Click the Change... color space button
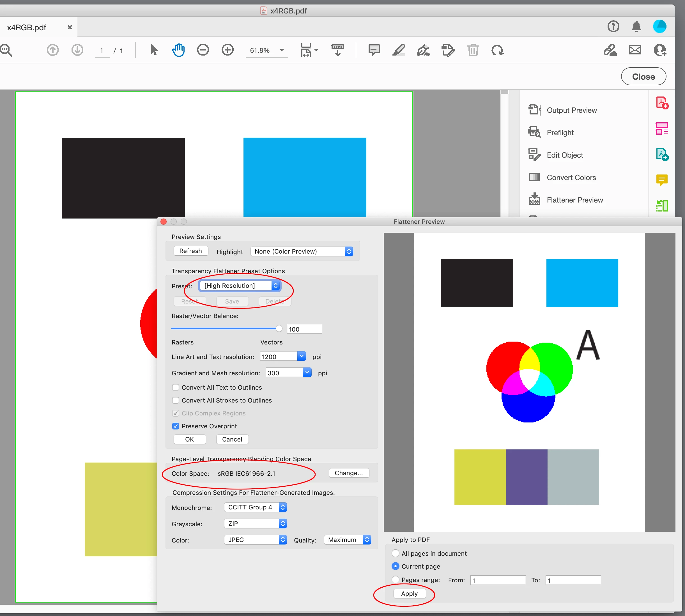The image size is (685, 616). 349,473
